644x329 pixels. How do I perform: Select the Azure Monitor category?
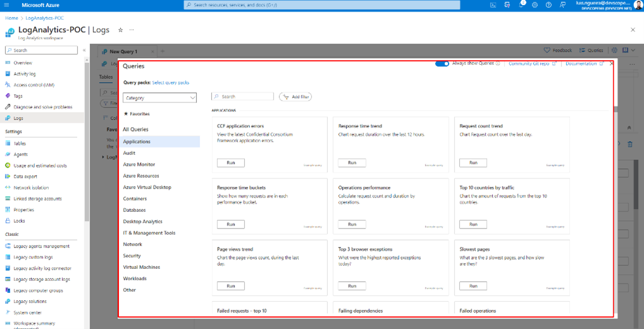coord(139,164)
